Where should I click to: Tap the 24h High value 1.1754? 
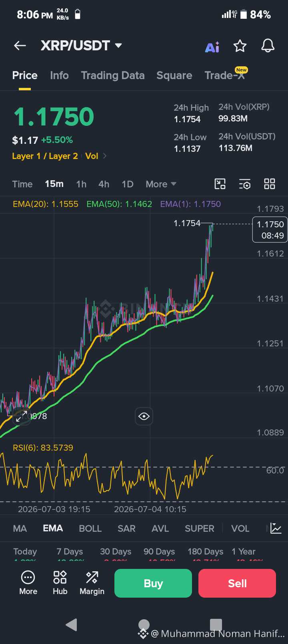click(x=187, y=119)
